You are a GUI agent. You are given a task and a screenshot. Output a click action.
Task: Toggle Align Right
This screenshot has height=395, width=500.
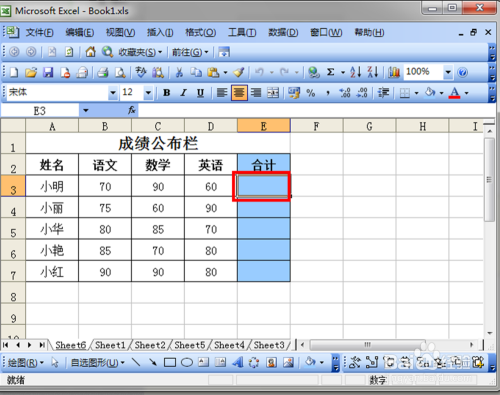coord(256,93)
